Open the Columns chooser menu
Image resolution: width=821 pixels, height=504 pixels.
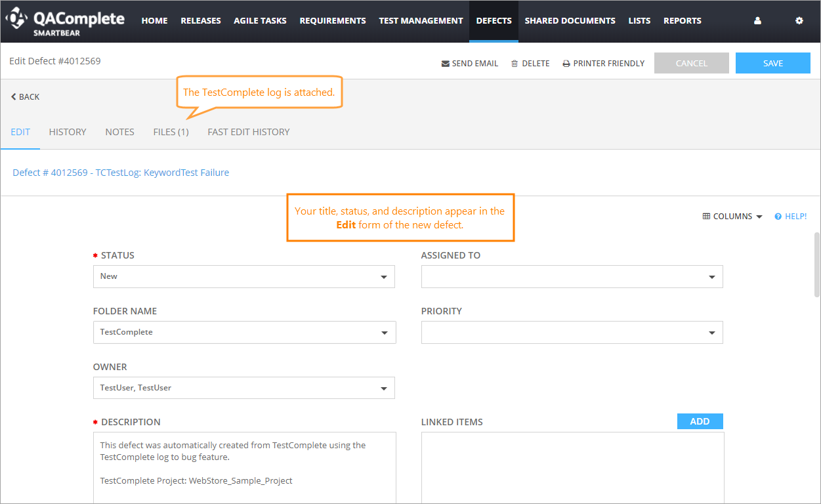pos(732,217)
